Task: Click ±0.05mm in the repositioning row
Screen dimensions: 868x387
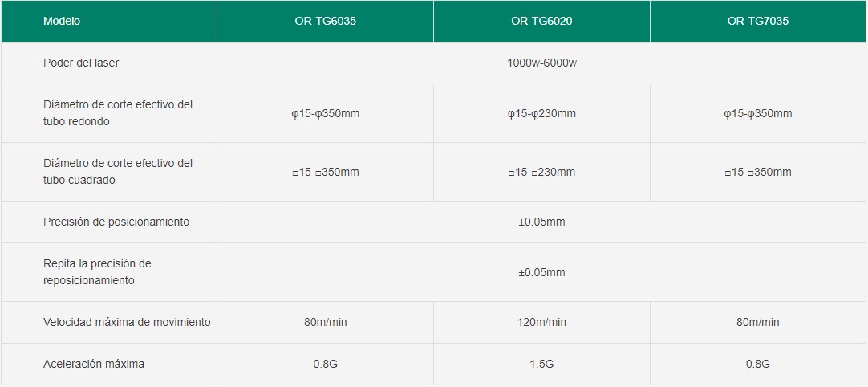Action: click(x=541, y=272)
